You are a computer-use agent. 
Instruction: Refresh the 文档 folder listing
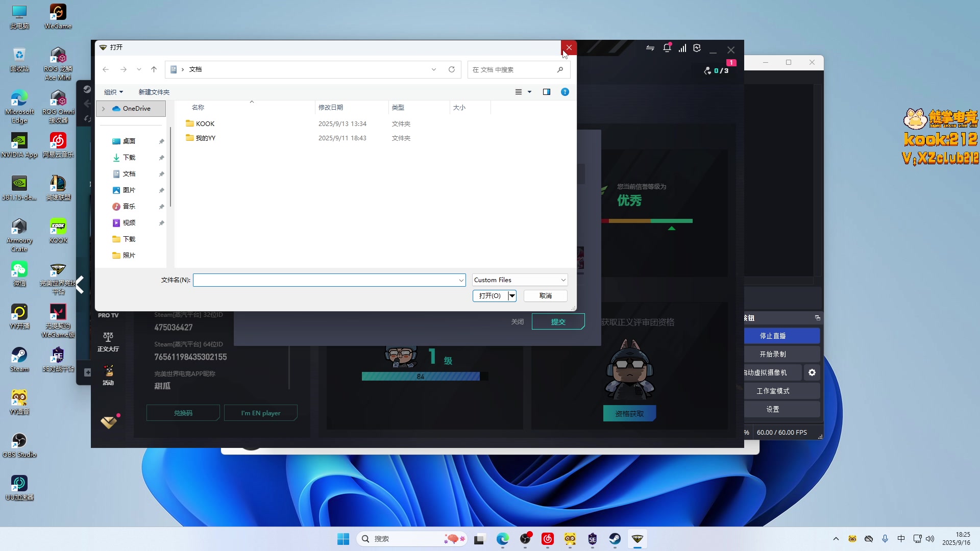(452, 69)
